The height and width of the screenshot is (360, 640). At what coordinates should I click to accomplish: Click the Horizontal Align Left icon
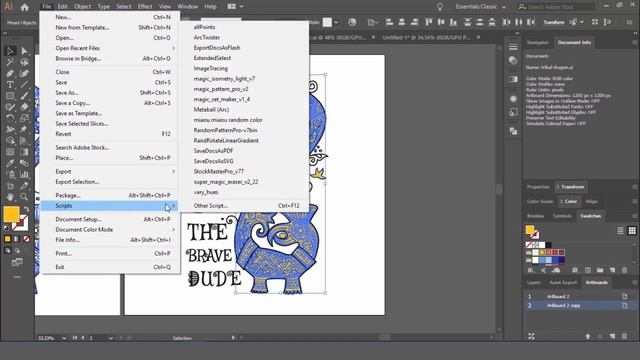389,22
